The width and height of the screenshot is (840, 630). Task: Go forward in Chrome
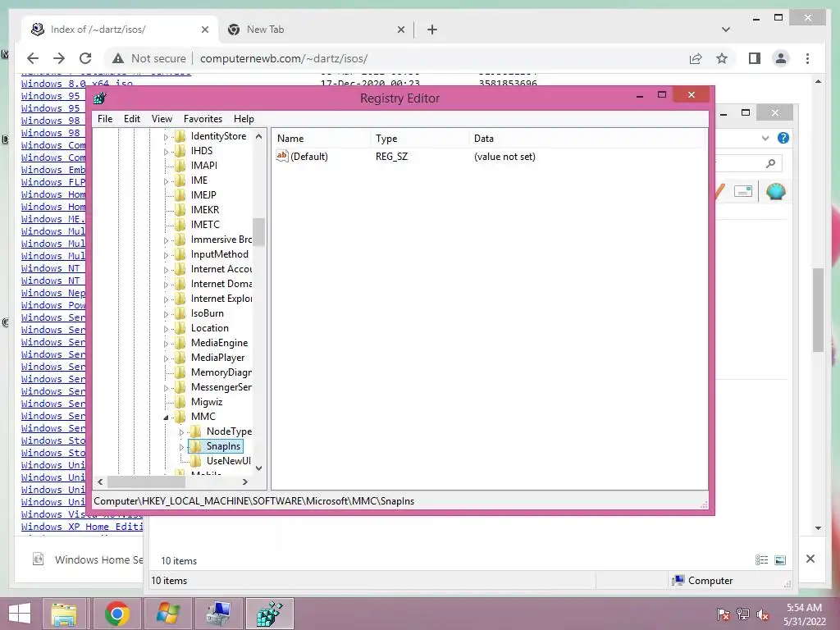tap(59, 58)
